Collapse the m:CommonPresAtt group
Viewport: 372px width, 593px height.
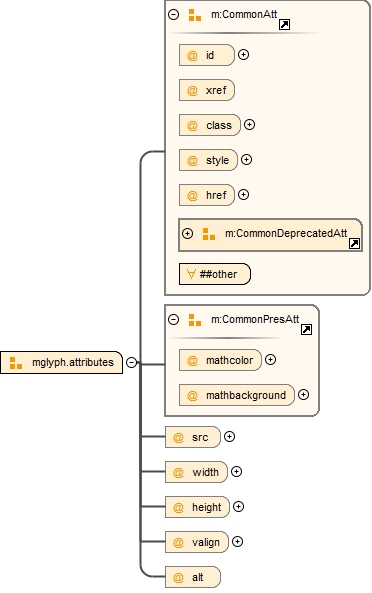pos(174,320)
